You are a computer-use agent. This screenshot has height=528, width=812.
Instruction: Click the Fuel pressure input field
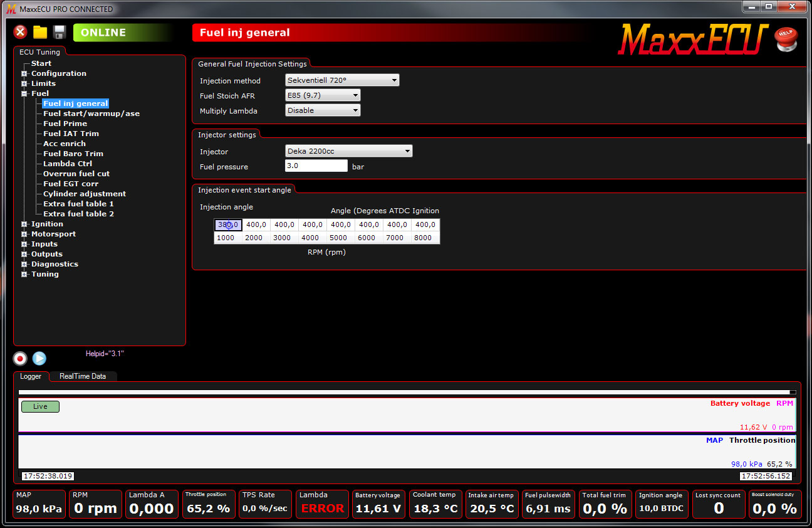316,166
